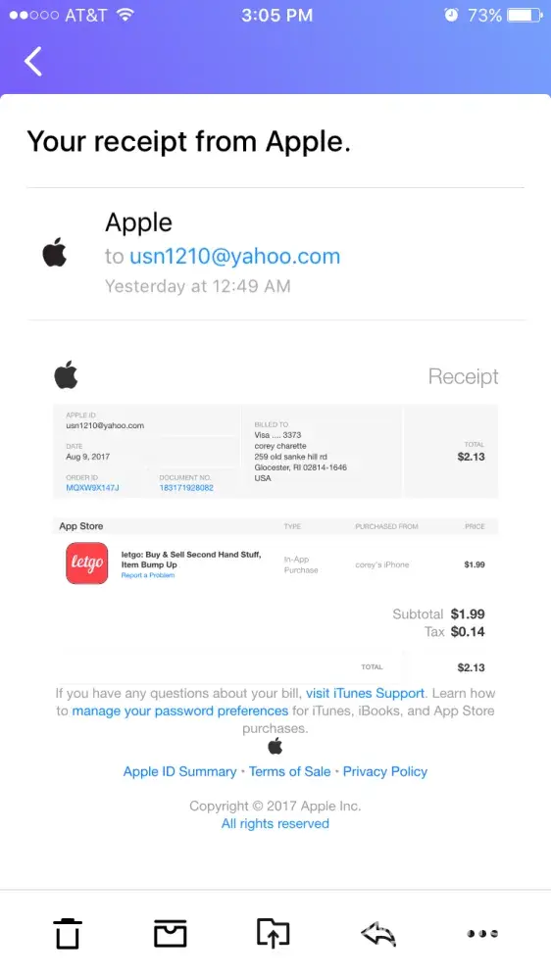The image size is (551, 980).
Task: Open recipient usn1210@yahoo.com address link
Action: click(234, 256)
